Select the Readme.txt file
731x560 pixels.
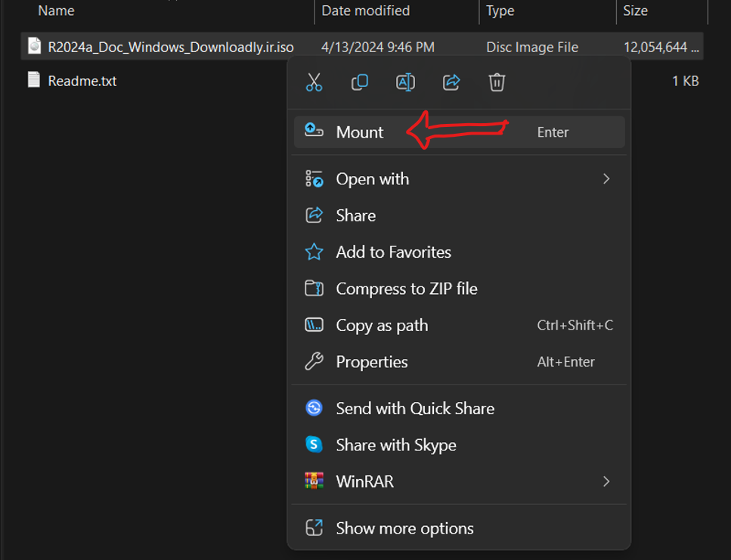coord(82,81)
